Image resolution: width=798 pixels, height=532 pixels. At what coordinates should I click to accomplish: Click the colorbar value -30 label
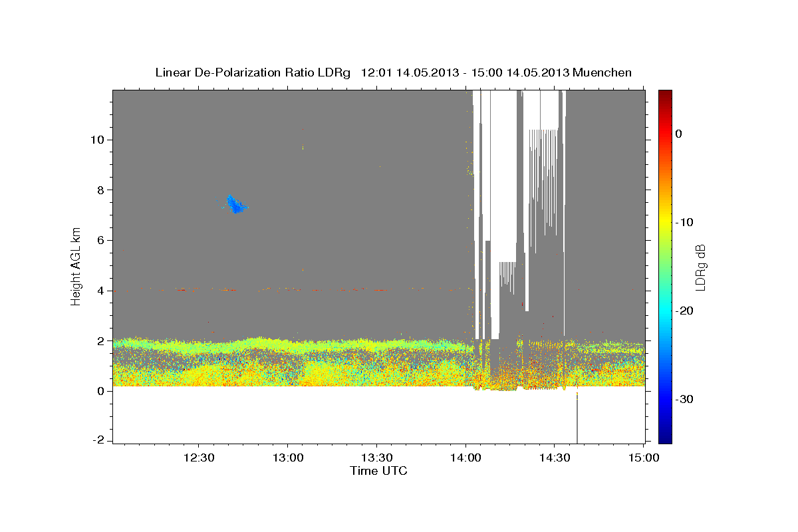point(685,399)
